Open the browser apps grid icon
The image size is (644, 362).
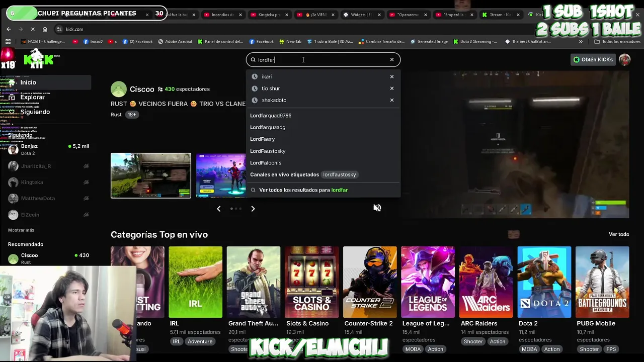8,42
